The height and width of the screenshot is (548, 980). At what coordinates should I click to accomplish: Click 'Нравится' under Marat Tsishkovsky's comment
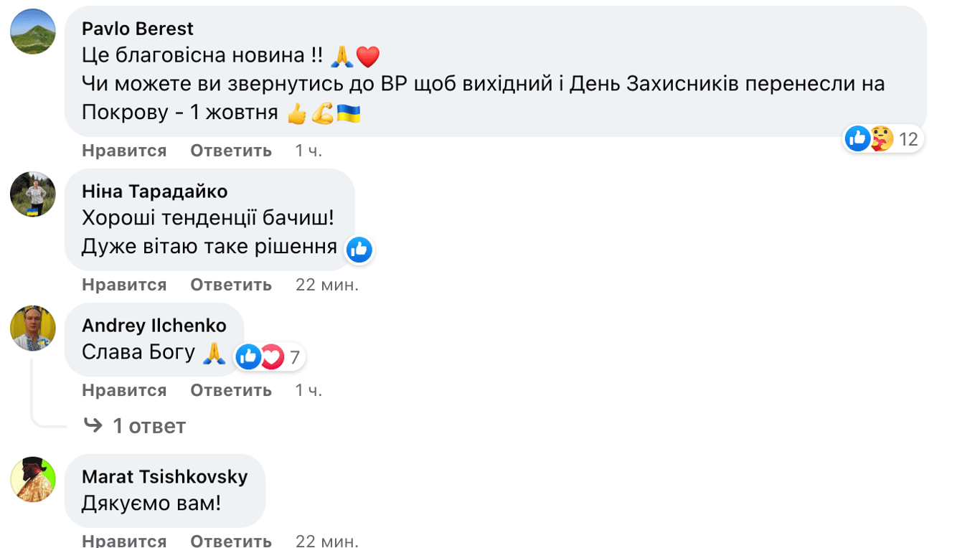point(123,542)
